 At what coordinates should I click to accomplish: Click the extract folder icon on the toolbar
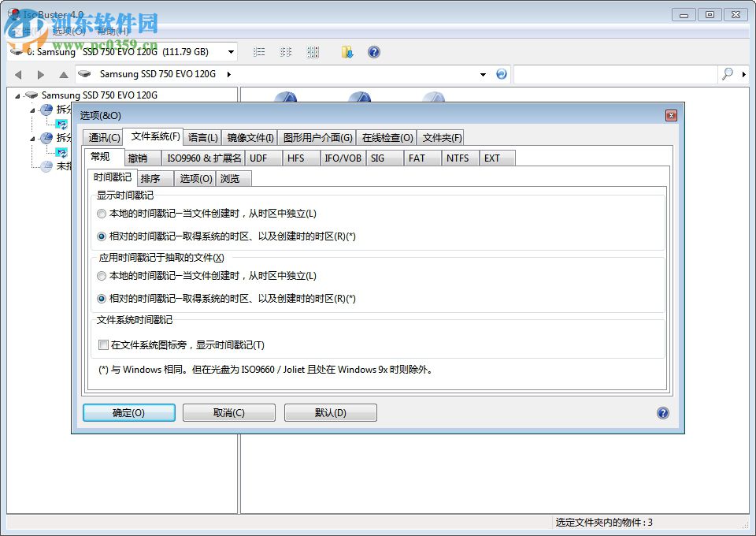[x=346, y=52]
